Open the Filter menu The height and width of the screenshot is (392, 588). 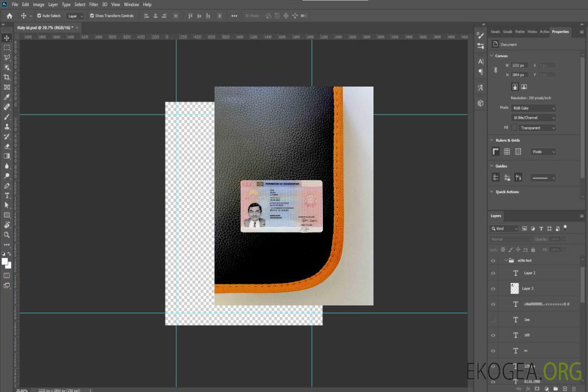click(94, 4)
